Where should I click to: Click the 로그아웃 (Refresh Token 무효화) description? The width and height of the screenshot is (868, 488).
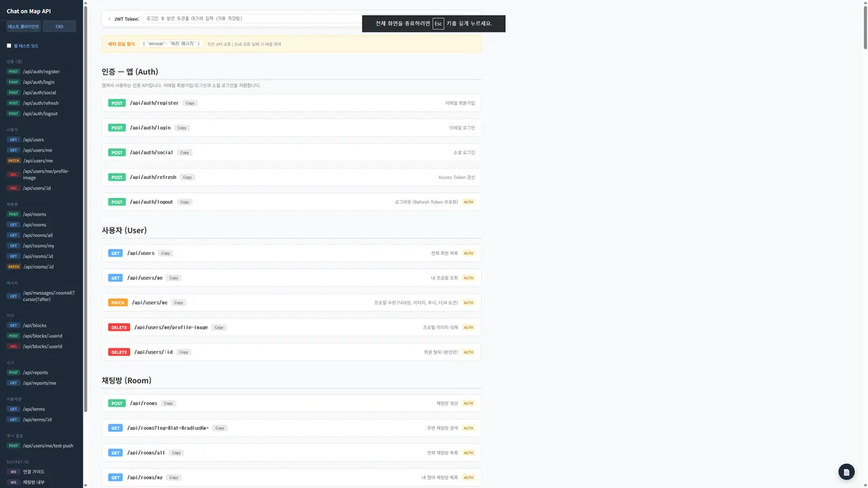[427, 202]
